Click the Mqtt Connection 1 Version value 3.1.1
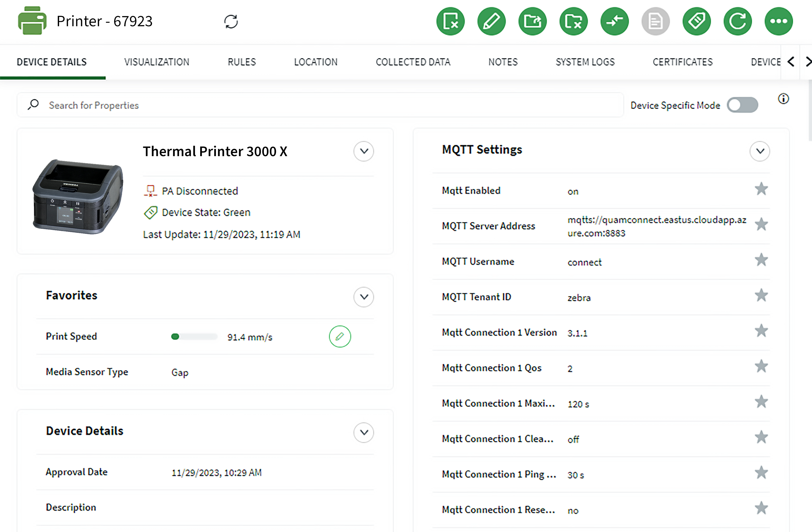 pos(577,333)
